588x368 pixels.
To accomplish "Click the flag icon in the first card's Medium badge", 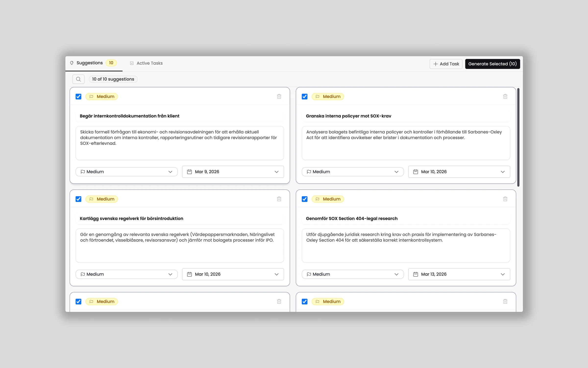I will [x=92, y=96].
